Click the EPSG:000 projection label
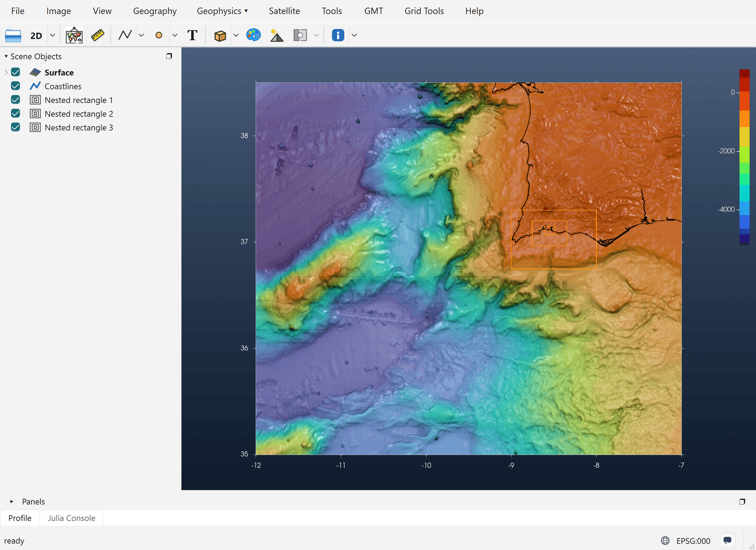This screenshot has height=550, width=756. (x=693, y=541)
